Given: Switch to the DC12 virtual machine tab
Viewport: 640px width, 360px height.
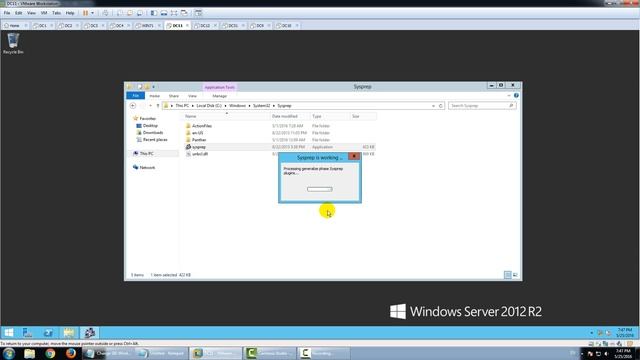Looking at the screenshot, I should click(x=204, y=25).
